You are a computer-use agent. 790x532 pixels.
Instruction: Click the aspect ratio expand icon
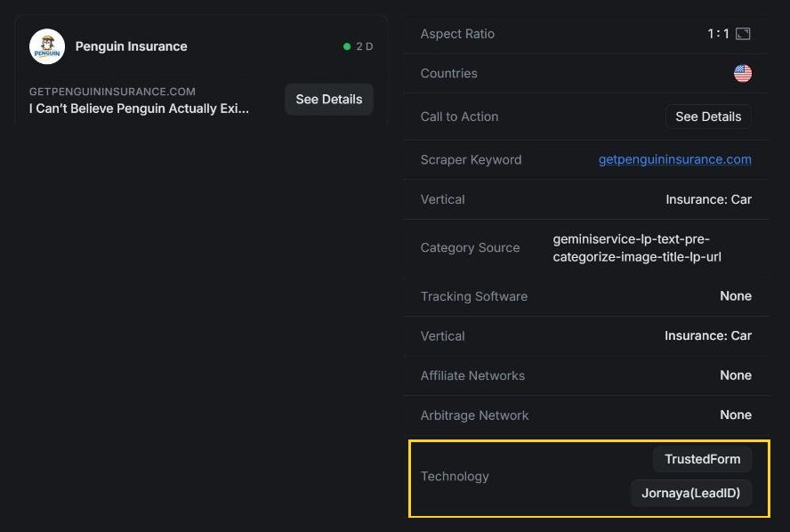[743, 34]
